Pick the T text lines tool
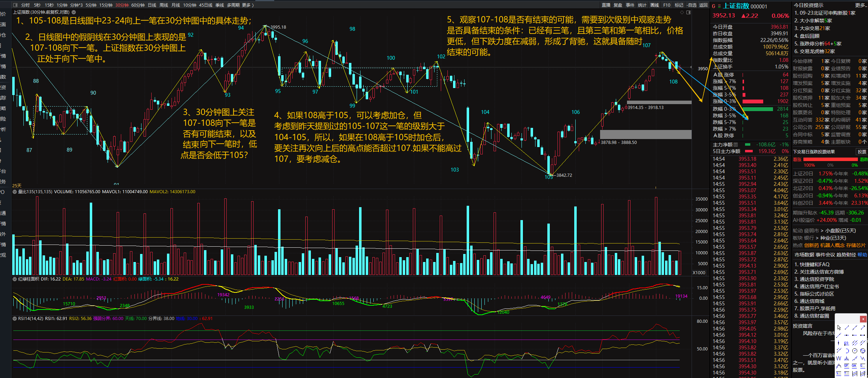The image size is (868, 378). [x=847, y=373]
